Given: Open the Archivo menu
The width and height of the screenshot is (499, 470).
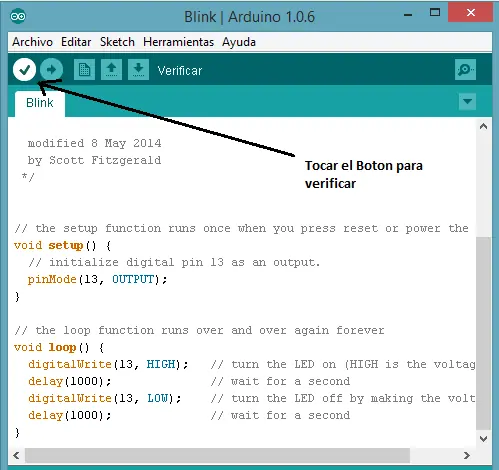Looking at the screenshot, I should coord(32,42).
